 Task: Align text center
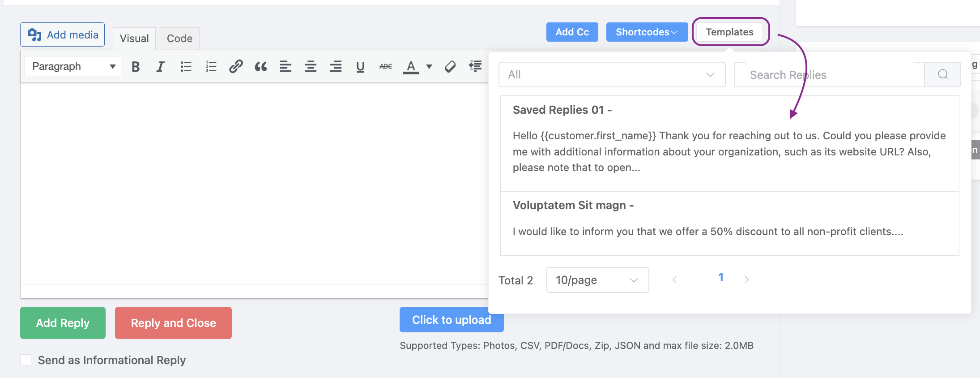pos(311,67)
